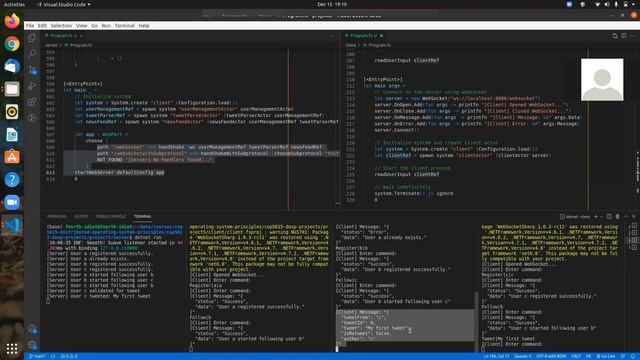The image size is (640, 360).
Task: Open the Help menu
Action: click(144, 26)
